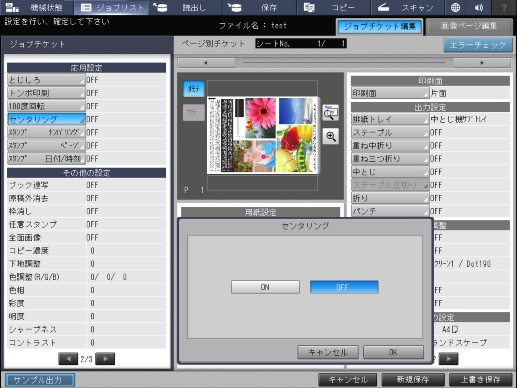517x388 pixels.
Task: Click OK in the センタリング dialog
Action: 393,352
